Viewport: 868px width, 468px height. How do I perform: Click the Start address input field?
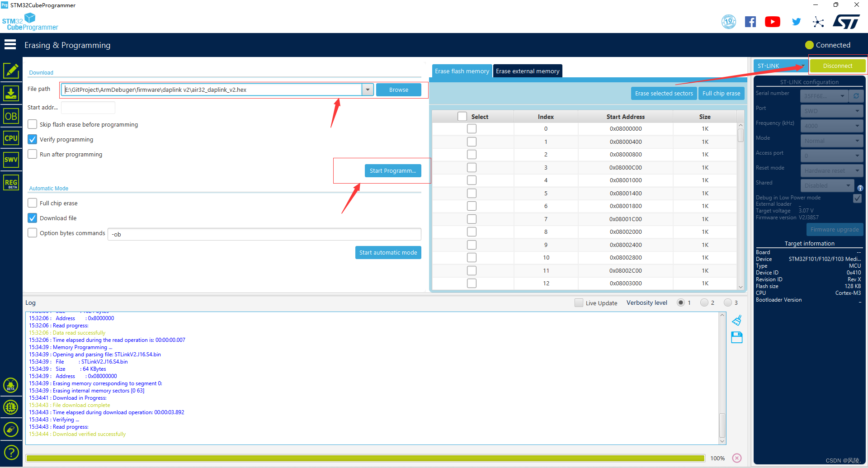[88, 108]
